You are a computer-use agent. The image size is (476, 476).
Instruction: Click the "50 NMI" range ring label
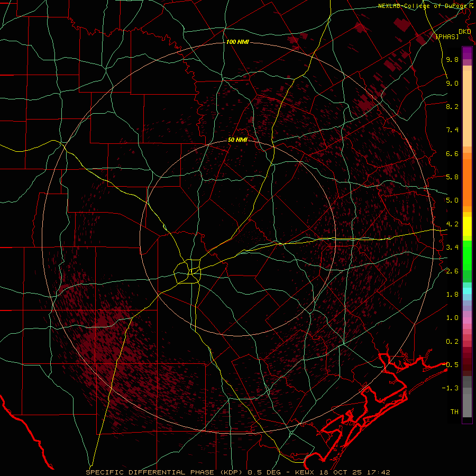(x=237, y=140)
